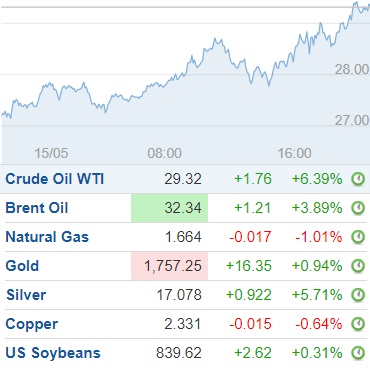Open the Copper link
The height and width of the screenshot is (375, 370).
32,324
